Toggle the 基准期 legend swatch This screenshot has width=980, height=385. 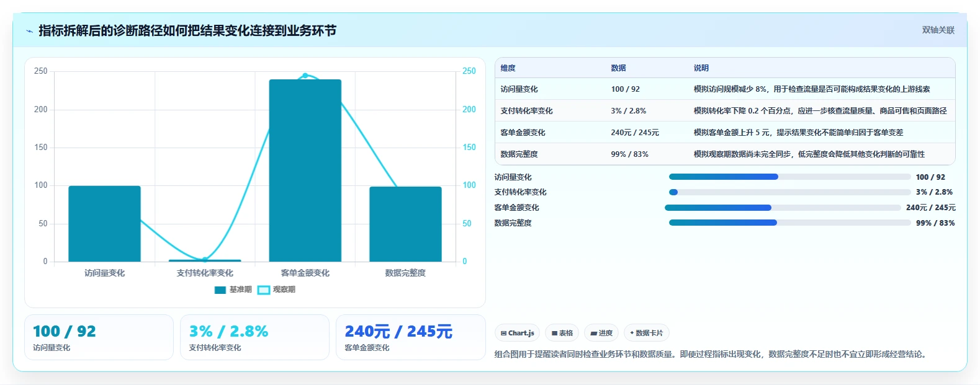[x=220, y=290]
